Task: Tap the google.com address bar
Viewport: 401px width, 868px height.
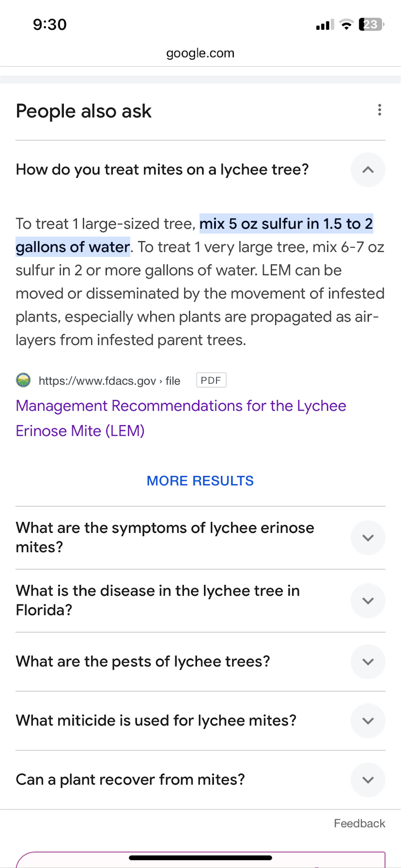Action: (x=200, y=53)
